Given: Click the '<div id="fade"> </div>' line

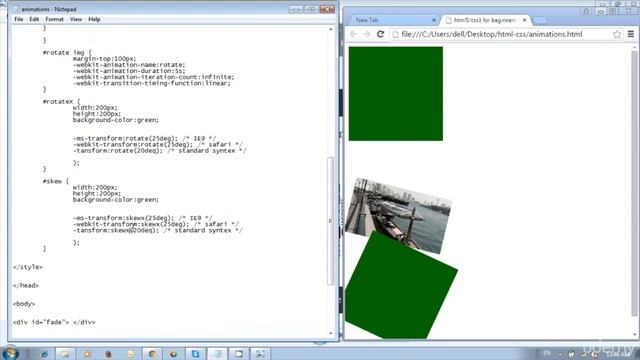Looking at the screenshot, I should [x=53, y=322].
